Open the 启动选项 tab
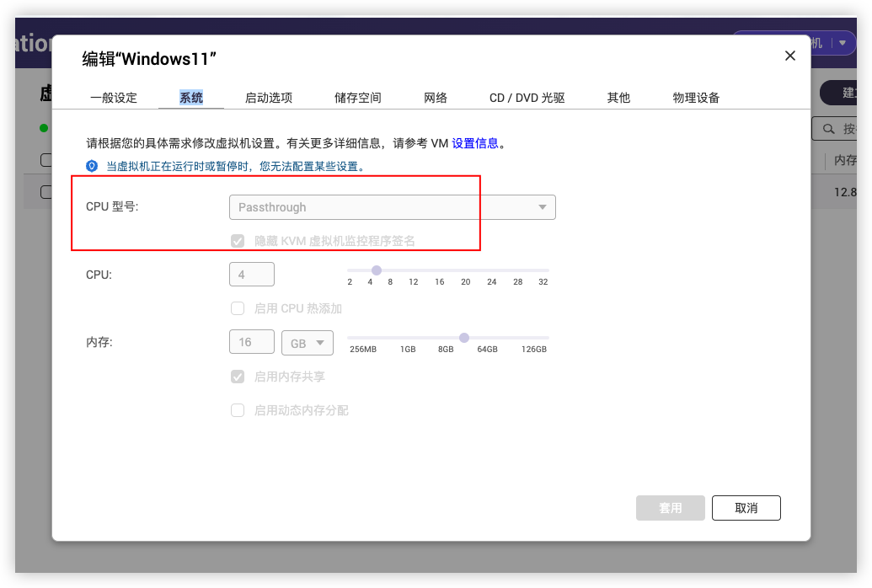This screenshot has width=872, height=588. coord(269,98)
